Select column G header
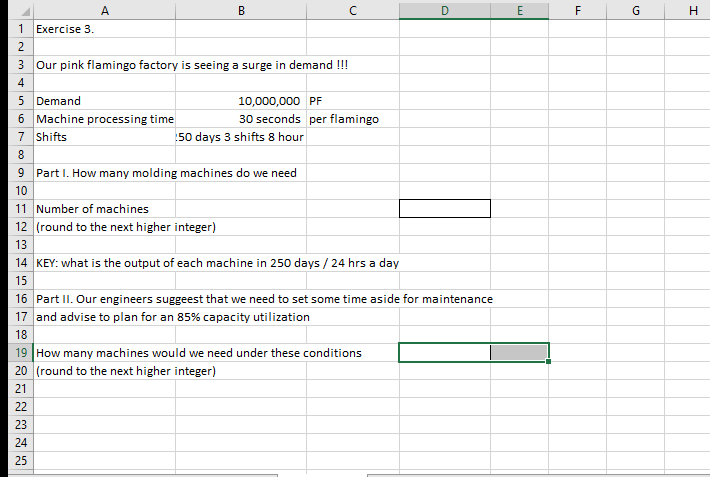The height and width of the screenshot is (477, 710). (635, 10)
